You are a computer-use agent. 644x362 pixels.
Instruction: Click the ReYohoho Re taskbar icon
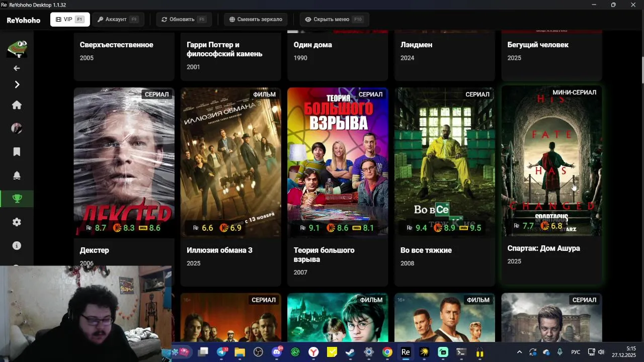click(406, 352)
